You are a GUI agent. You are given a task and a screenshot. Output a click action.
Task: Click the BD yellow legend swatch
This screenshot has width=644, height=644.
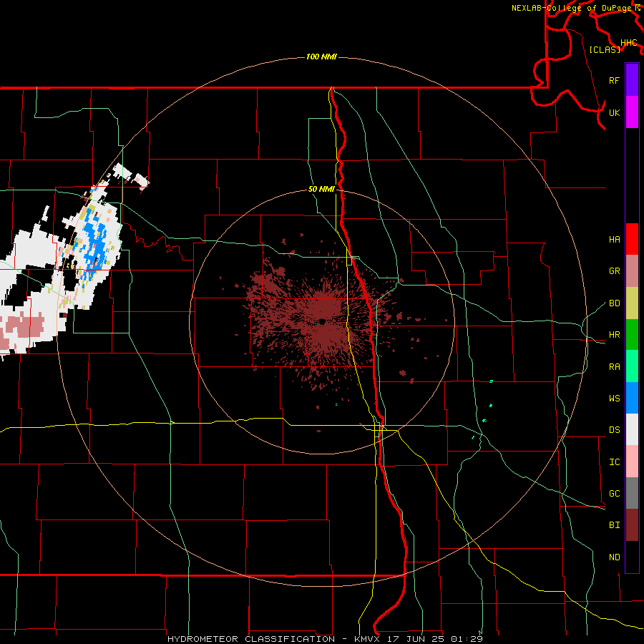coord(632,303)
